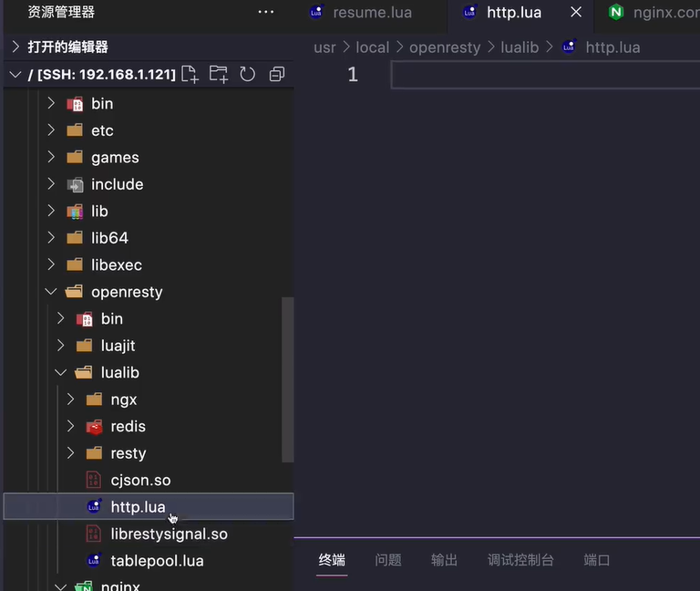Click the lualib breadcrumb segment
Screen dimensions: 700x591
point(520,47)
